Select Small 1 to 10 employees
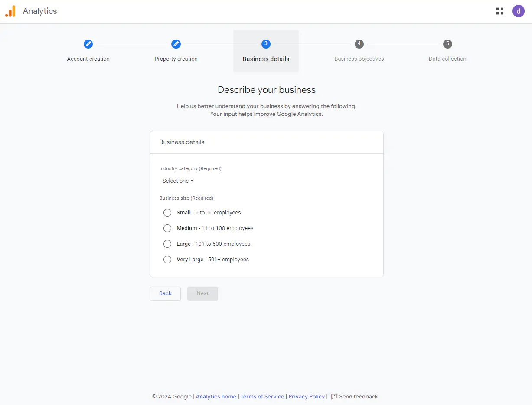Image resolution: width=532 pixels, height=405 pixels. point(167,213)
